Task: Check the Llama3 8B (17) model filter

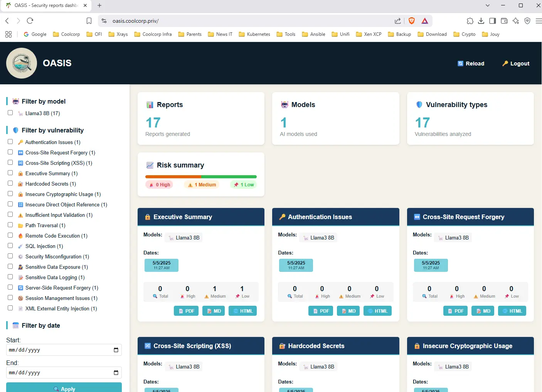Action: click(x=10, y=113)
